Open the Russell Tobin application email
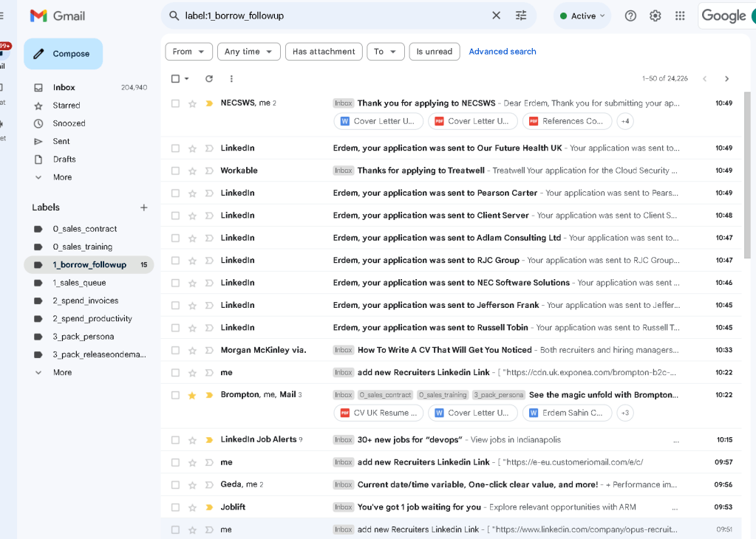756x539 pixels. [x=452, y=328]
